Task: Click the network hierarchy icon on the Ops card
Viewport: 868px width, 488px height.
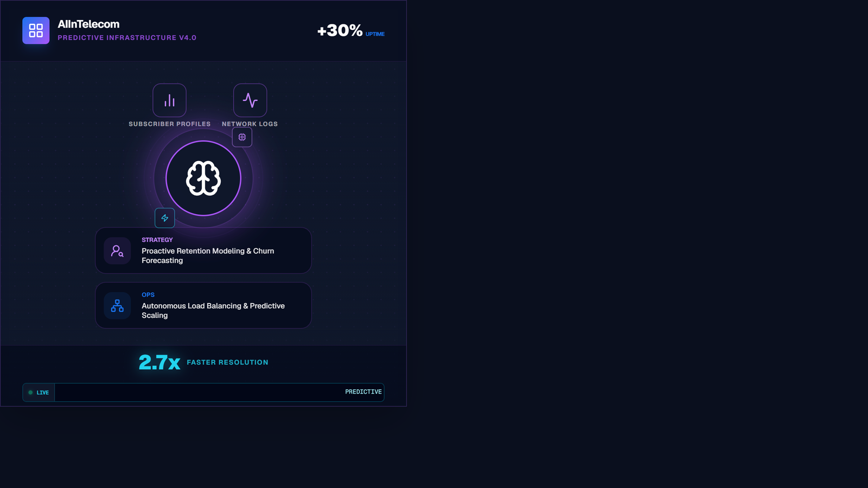Action: [117, 305]
